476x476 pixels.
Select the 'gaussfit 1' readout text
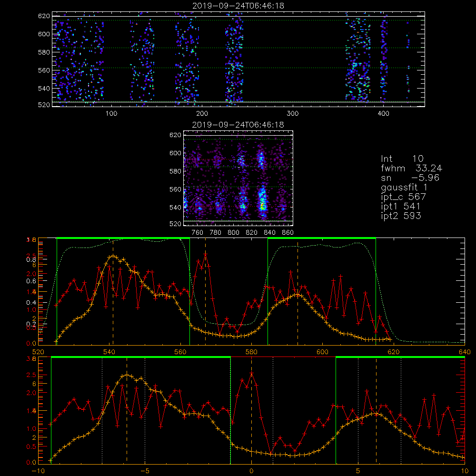click(x=404, y=187)
